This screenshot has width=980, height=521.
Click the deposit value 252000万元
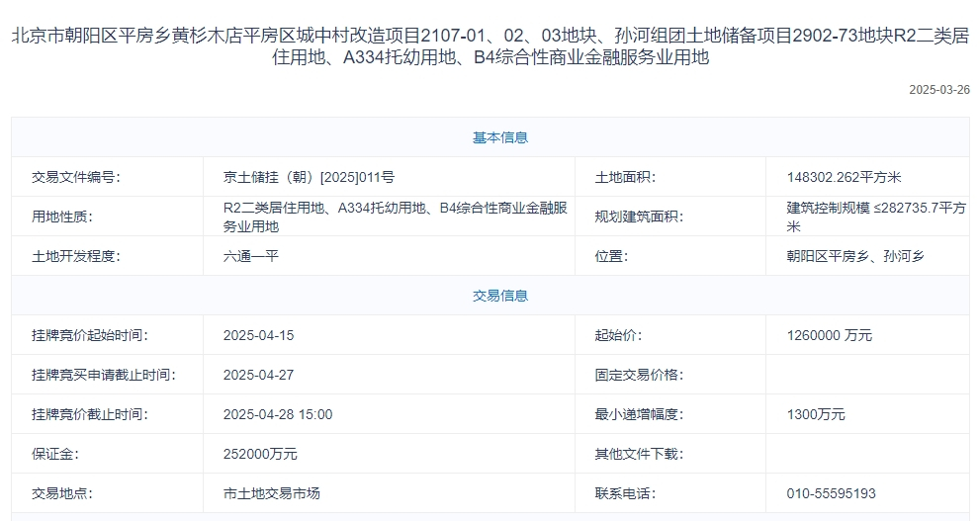(x=260, y=454)
